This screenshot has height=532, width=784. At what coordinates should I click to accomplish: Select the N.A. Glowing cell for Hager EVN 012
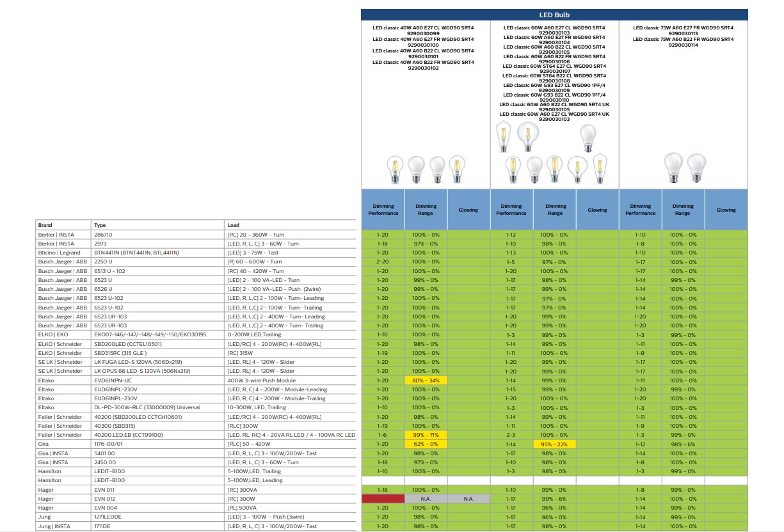468,499
